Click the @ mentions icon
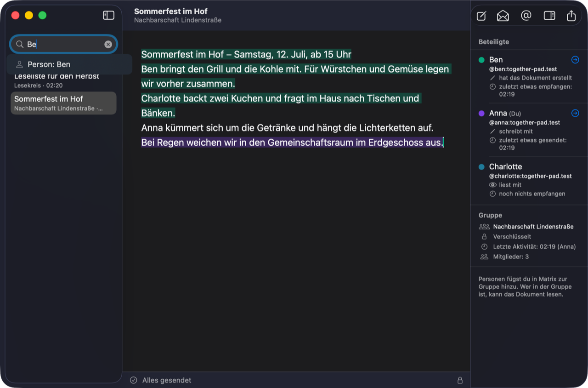Screen dimensions: 588x388 (526, 16)
